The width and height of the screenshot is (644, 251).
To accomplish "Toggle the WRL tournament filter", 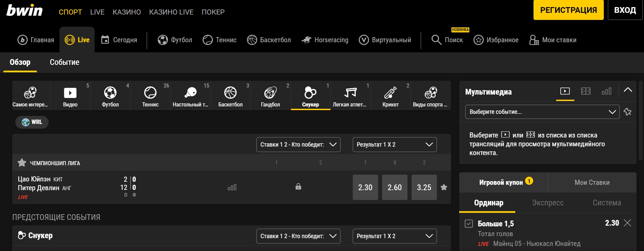I will pos(32,122).
